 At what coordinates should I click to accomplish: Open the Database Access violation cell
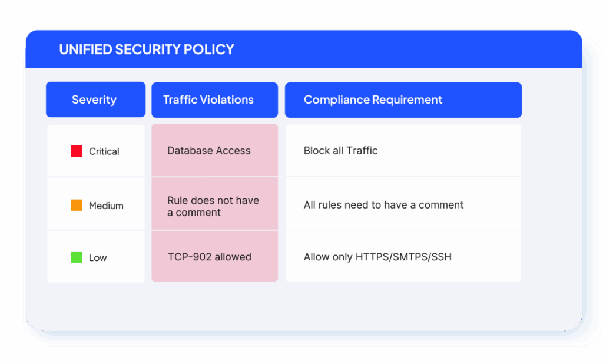tap(209, 151)
